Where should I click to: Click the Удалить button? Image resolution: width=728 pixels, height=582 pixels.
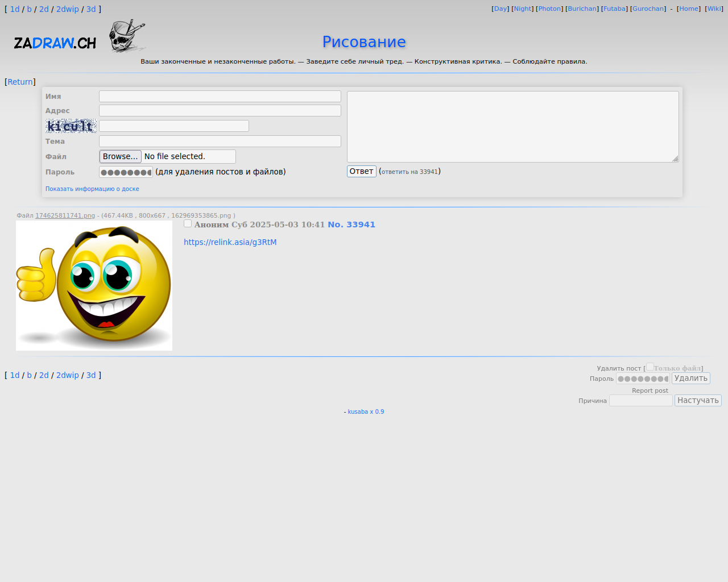[691, 379]
